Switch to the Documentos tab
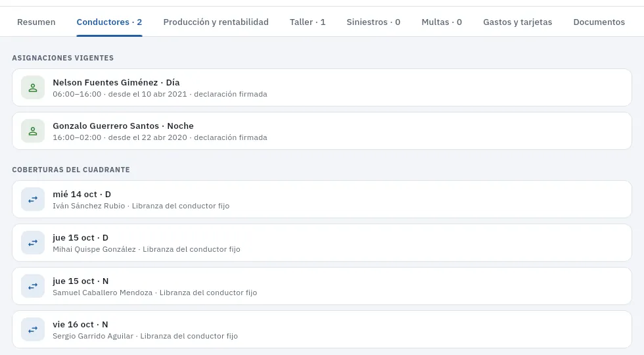The image size is (644, 355). tap(599, 22)
